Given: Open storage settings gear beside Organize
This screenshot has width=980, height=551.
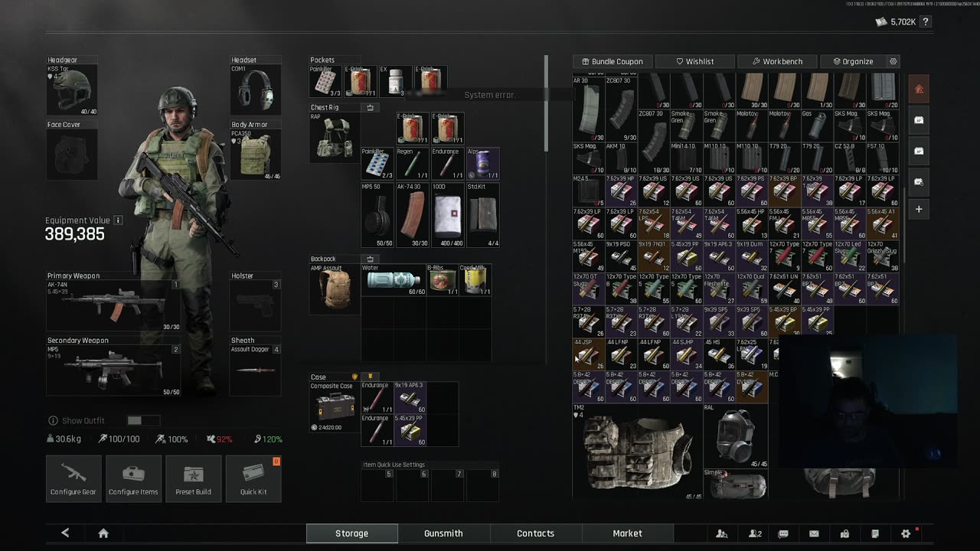Looking at the screenshot, I should pyautogui.click(x=893, y=61).
